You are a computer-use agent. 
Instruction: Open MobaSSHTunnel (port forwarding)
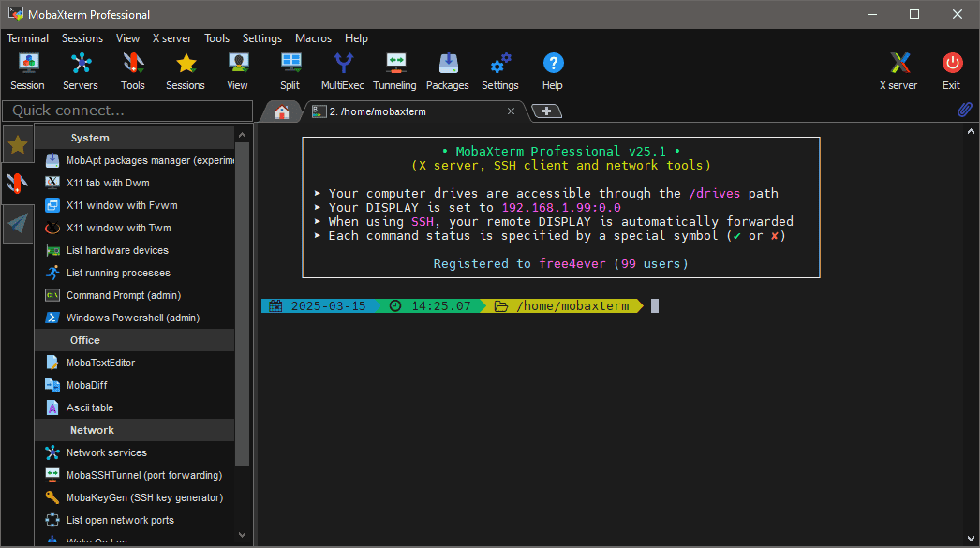135,476
